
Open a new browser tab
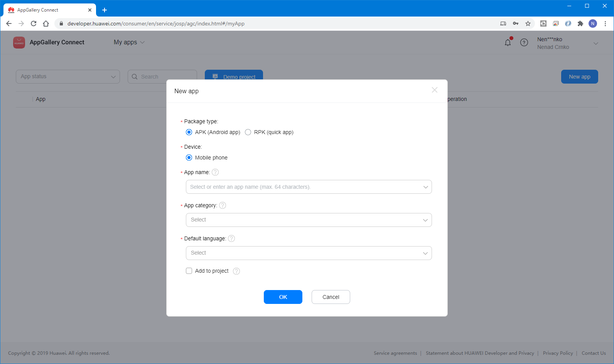click(x=105, y=10)
